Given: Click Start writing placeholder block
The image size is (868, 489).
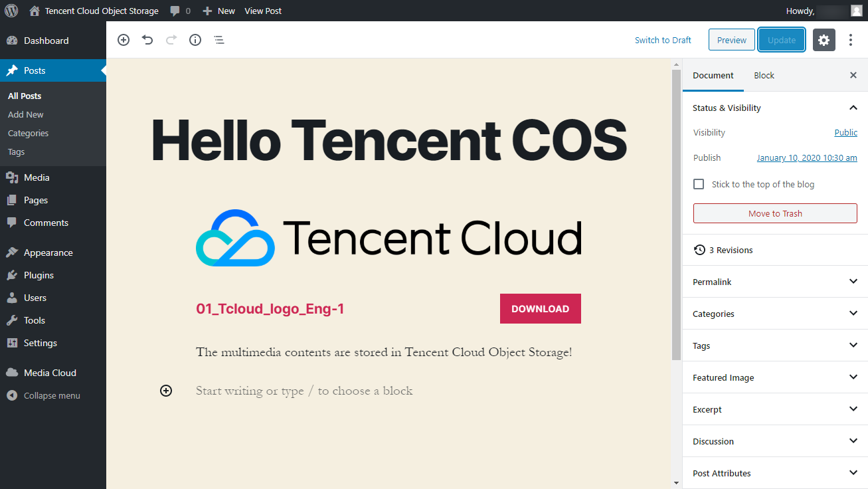Looking at the screenshot, I should [x=304, y=391].
